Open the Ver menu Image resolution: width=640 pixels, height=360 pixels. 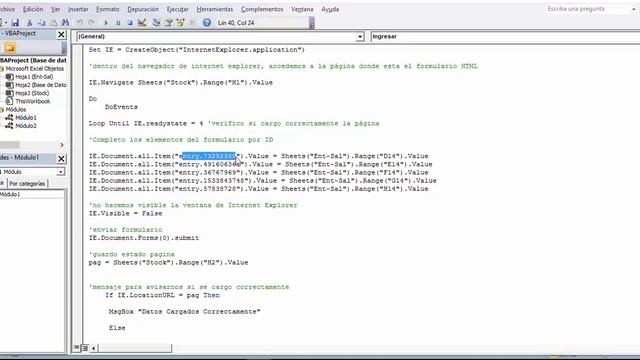point(56,9)
